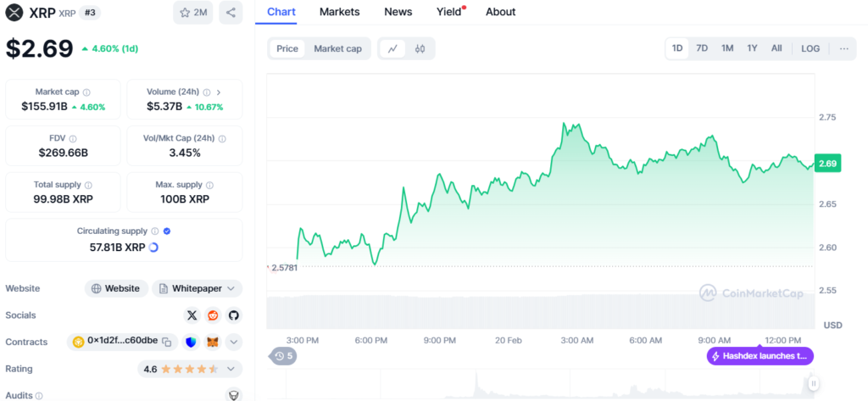Click the $5.37B volume value
868x401 pixels.
point(164,106)
